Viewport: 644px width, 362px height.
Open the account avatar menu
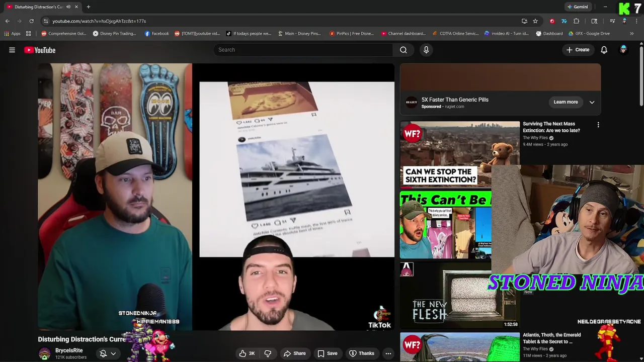coord(623,50)
